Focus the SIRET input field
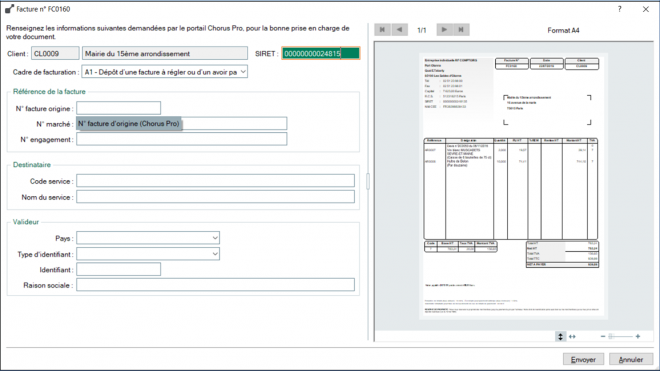Screen dimensions: 660x371 click(x=321, y=53)
